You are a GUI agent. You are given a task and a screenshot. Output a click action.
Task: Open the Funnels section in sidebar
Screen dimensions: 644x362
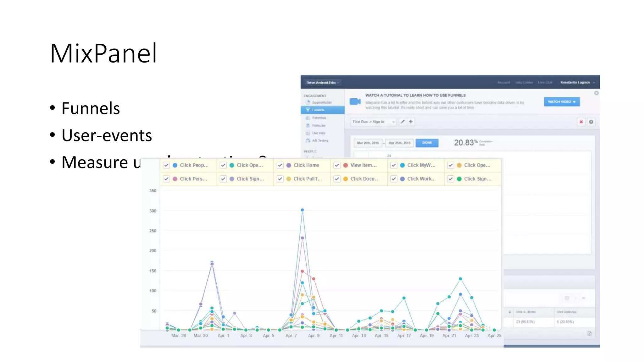tap(322, 110)
